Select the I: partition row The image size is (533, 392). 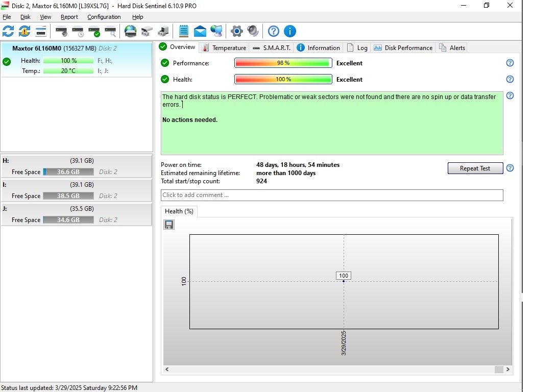(77, 190)
